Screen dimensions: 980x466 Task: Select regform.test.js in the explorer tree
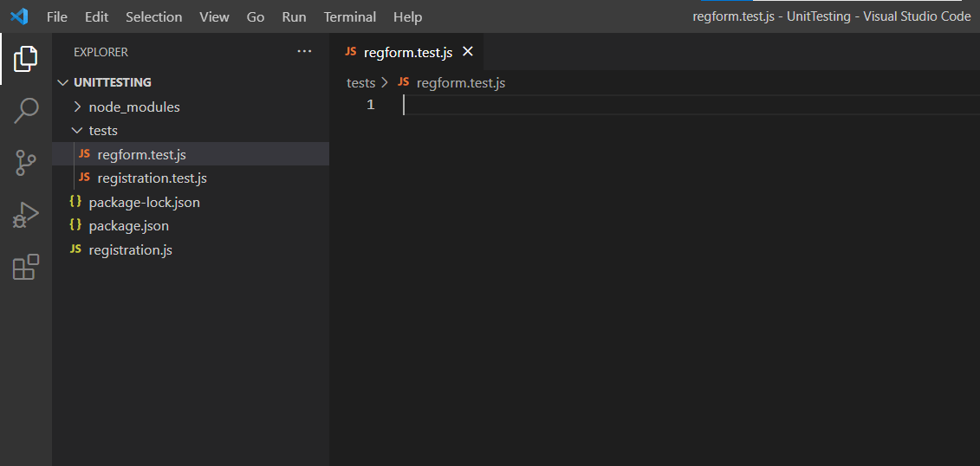191,154
